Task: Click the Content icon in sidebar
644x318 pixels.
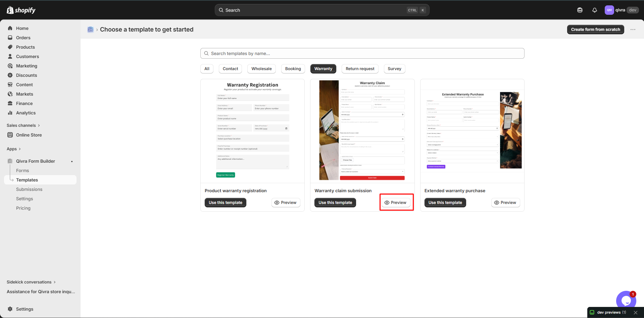Action: click(x=10, y=85)
